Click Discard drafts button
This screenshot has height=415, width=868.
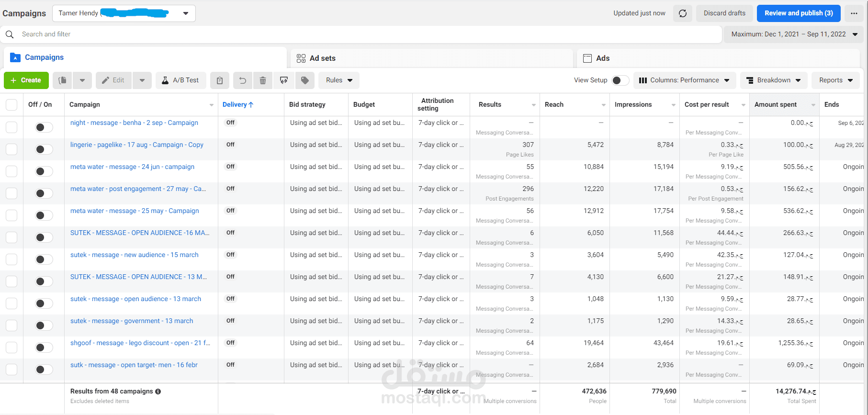point(724,13)
